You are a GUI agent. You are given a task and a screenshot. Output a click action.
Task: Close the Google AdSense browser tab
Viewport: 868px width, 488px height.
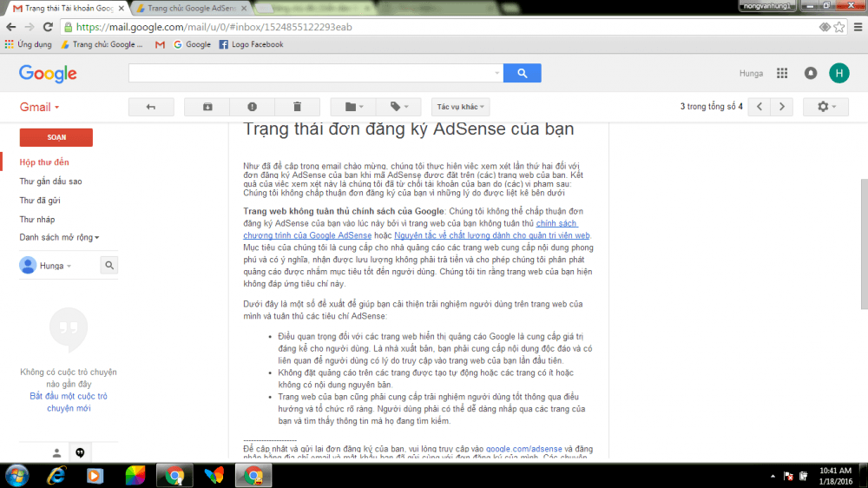244,9
